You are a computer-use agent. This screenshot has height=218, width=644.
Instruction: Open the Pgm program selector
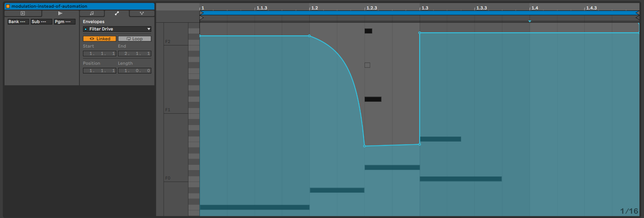(64, 22)
